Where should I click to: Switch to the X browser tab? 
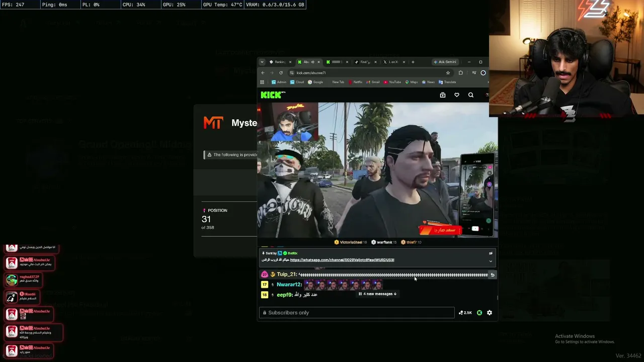coord(393,62)
